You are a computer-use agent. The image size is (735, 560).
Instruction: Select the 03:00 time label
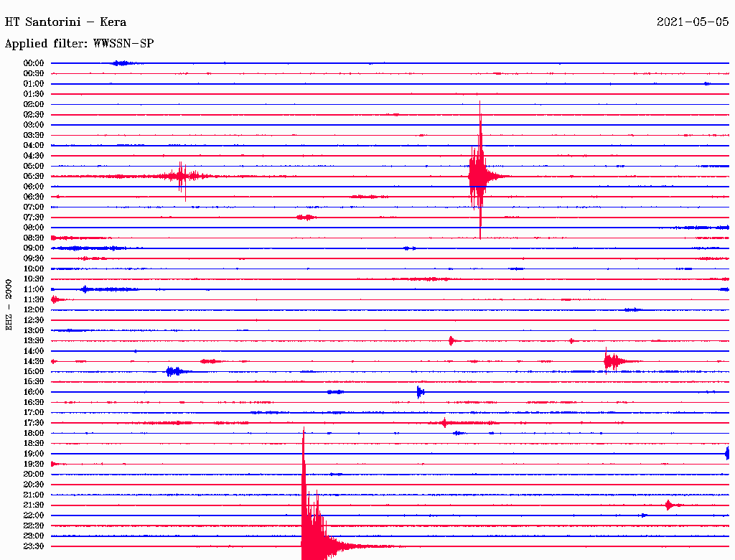[x=34, y=125]
